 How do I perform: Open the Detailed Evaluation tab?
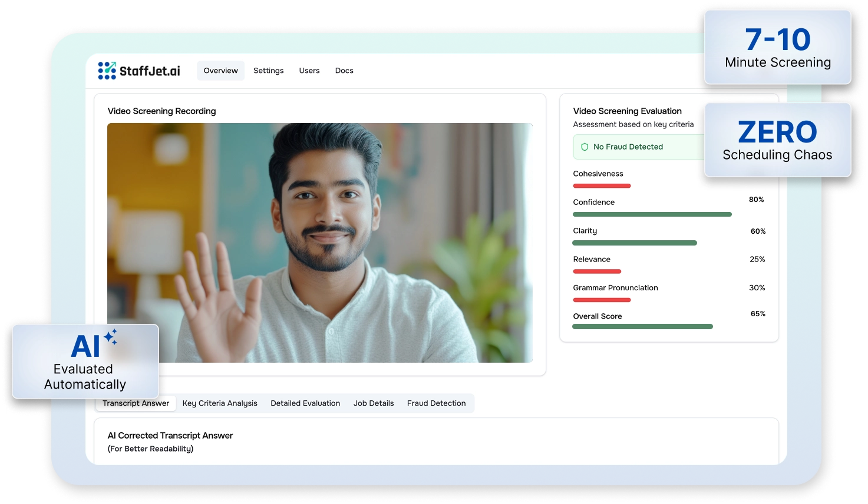point(305,403)
